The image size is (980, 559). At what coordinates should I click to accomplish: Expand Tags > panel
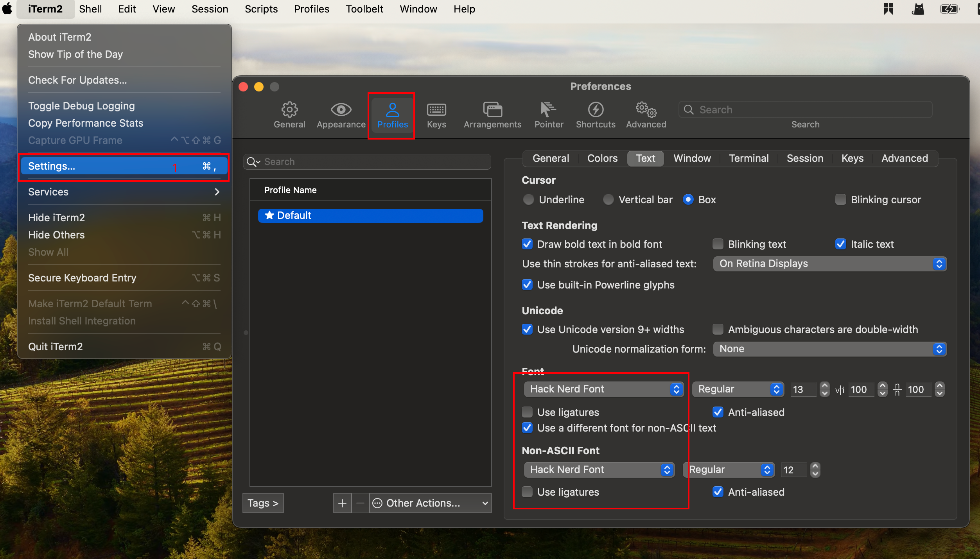point(263,503)
